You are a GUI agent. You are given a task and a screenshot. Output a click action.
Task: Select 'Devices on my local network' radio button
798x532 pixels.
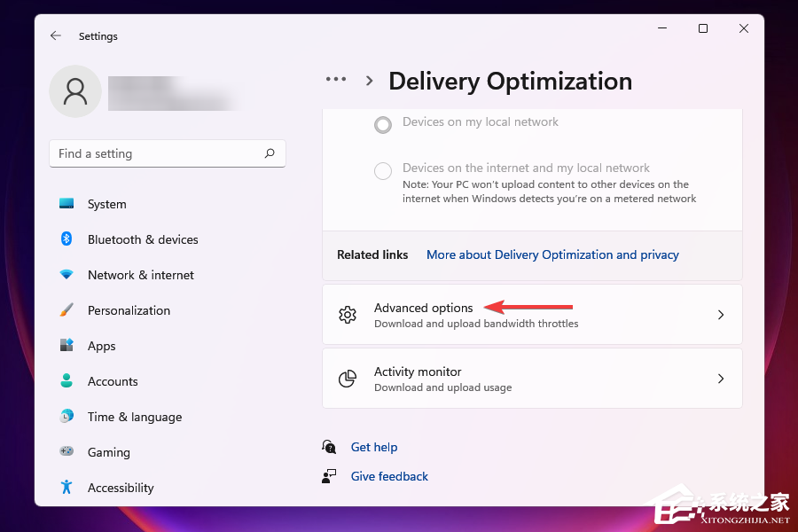point(383,125)
